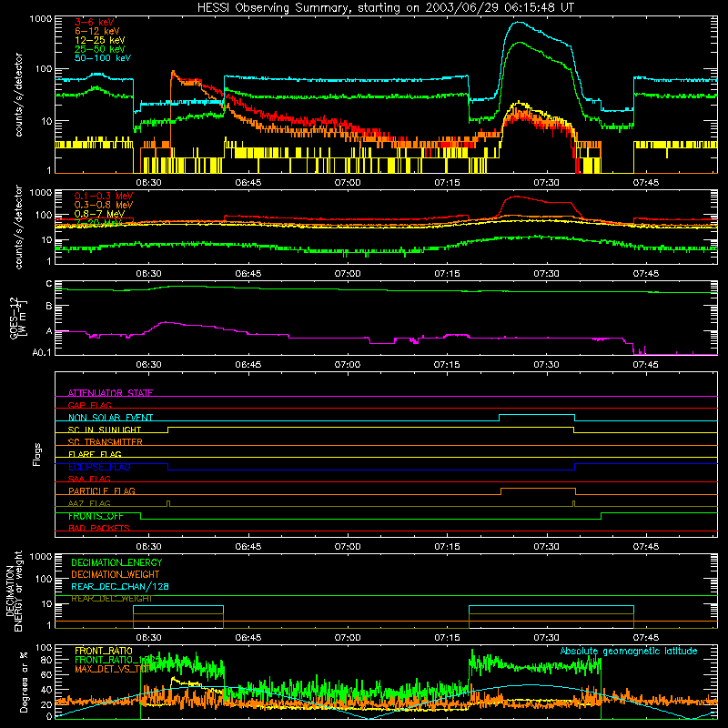728x728 pixels.
Task: Click the 07:30 tick under the MeV plot
Action: (x=546, y=274)
